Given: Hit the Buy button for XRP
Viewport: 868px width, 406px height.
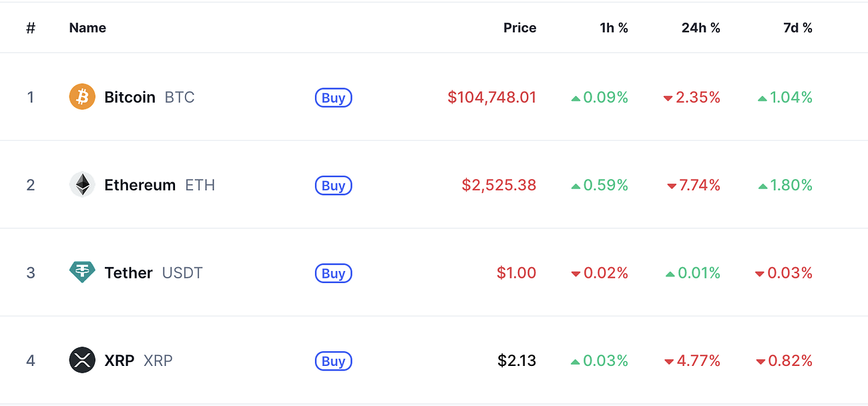Looking at the screenshot, I should (333, 361).
